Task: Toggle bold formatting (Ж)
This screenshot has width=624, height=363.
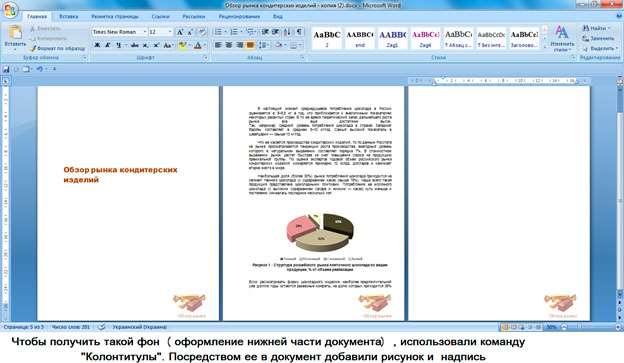Action: click(x=97, y=45)
